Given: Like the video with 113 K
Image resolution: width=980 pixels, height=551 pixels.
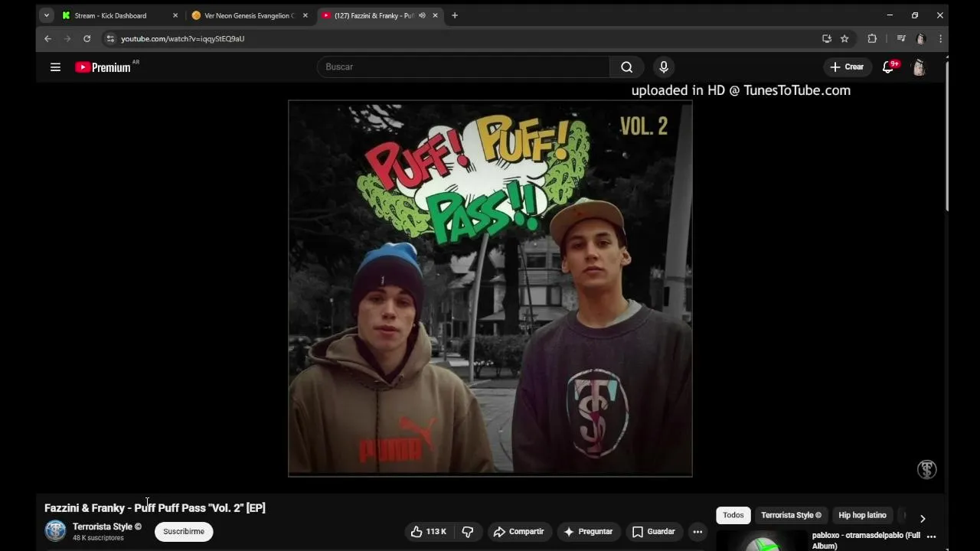Looking at the screenshot, I should [x=429, y=531].
